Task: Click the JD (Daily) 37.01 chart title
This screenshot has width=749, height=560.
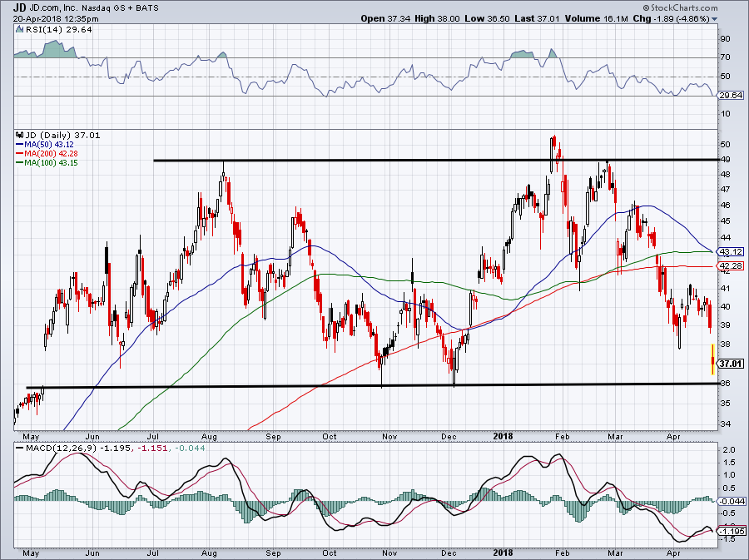Action: point(62,135)
